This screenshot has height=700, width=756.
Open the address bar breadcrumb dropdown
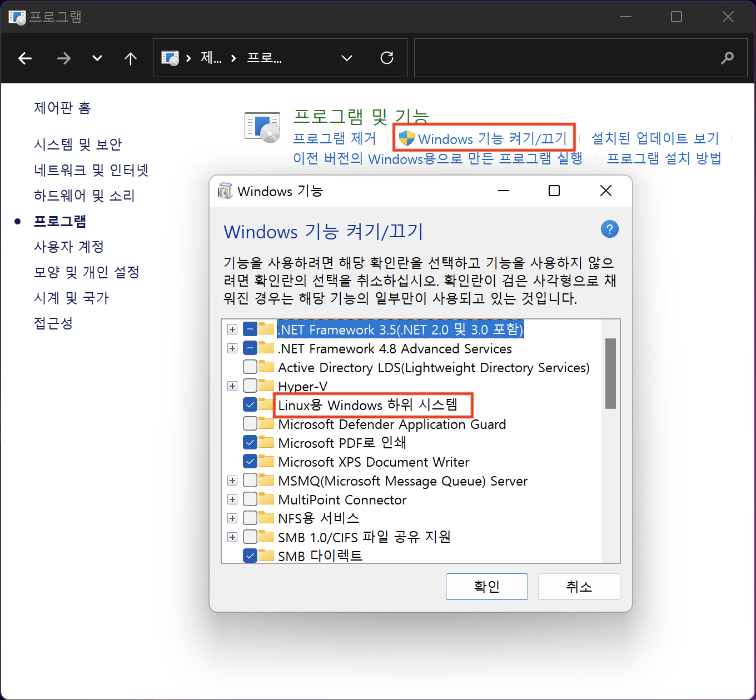[346, 58]
